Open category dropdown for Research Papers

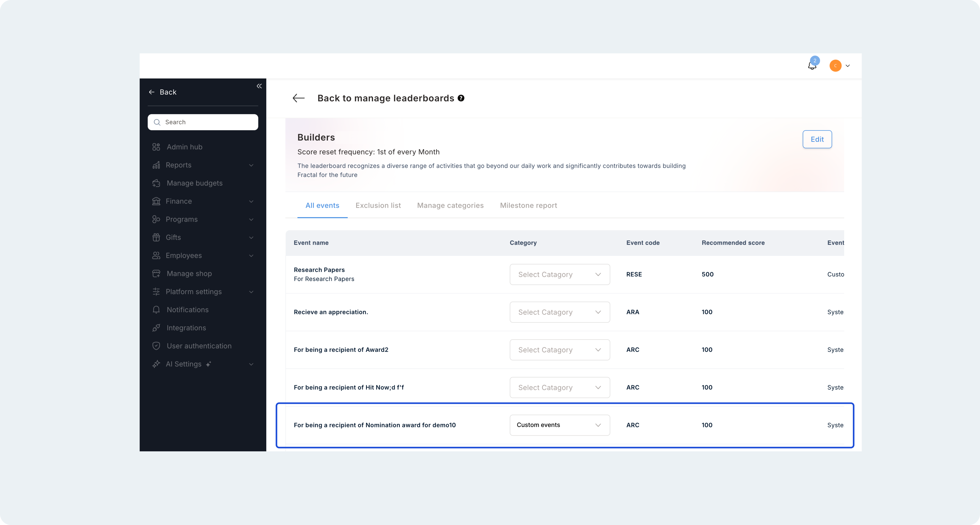pos(560,274)
